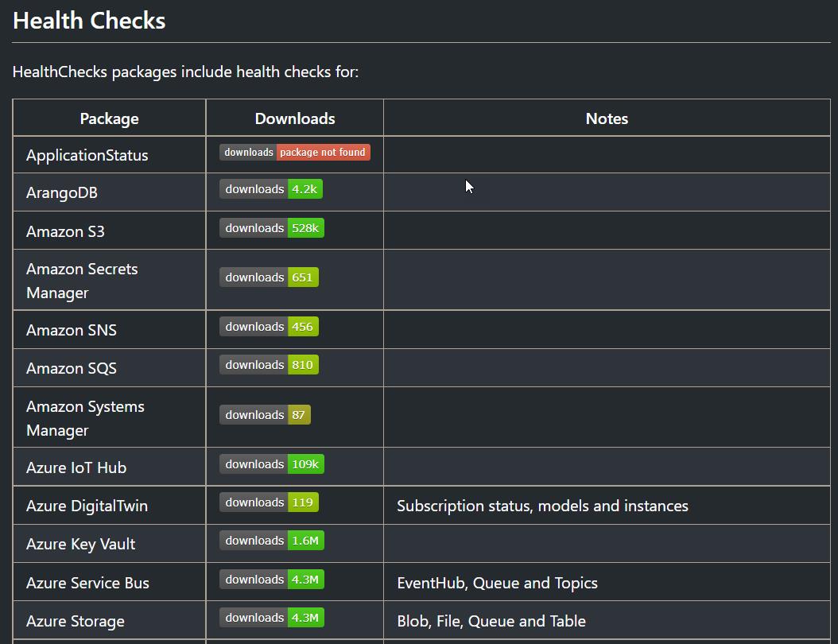The height and width of the screenshot is (644, 838).
Task: Click the 'Notes' column header
Action: pos(607,118)
